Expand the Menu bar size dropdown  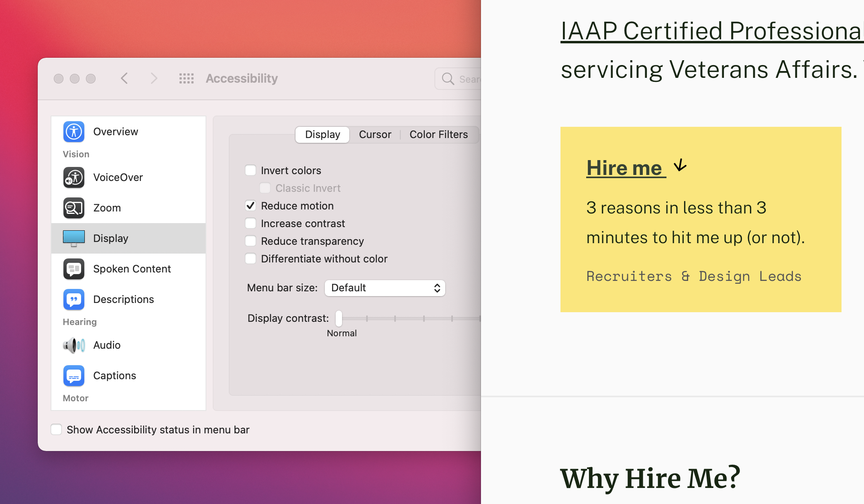pos(385,287)
